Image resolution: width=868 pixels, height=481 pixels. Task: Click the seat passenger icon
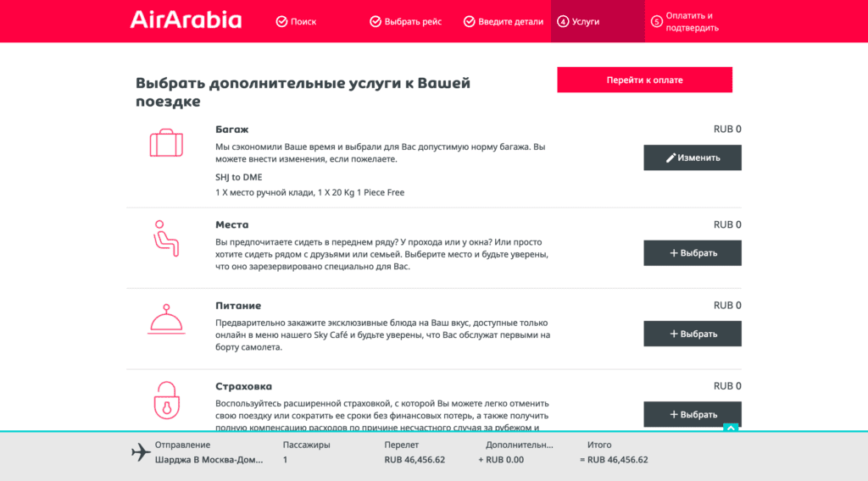pos(165,238)
